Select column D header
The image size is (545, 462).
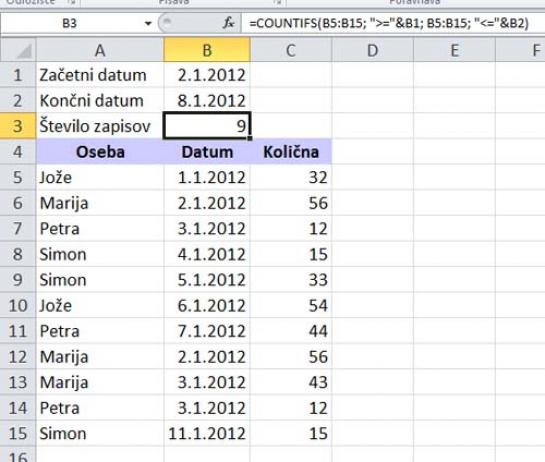pyautogui.click(x=373, y=50)
